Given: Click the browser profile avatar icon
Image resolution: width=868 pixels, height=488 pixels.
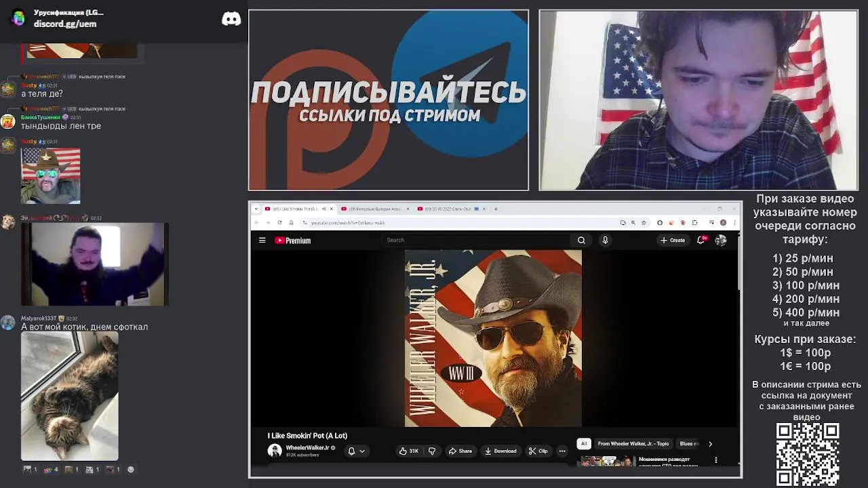Looking at the screenshot, I should click(x=724, y=222).
